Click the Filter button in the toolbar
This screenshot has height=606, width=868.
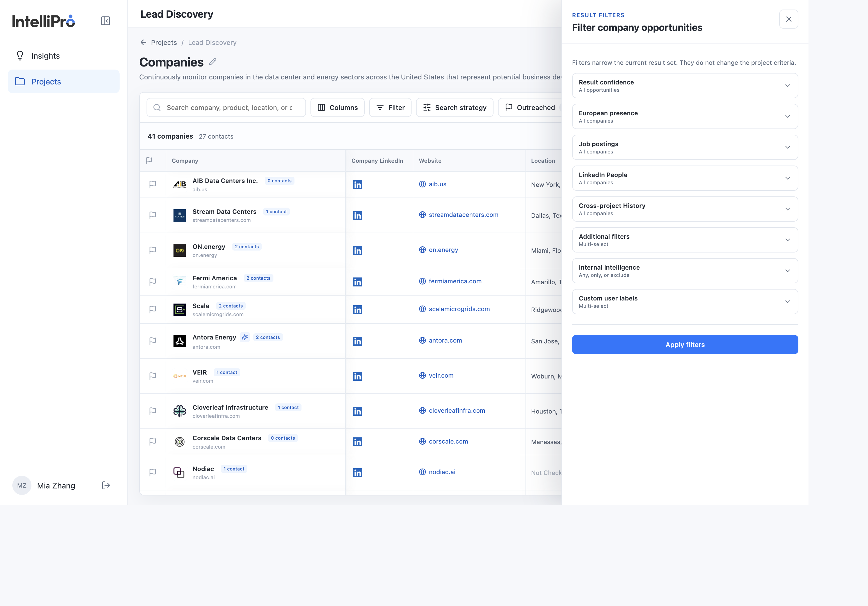(x=390, y=108)
